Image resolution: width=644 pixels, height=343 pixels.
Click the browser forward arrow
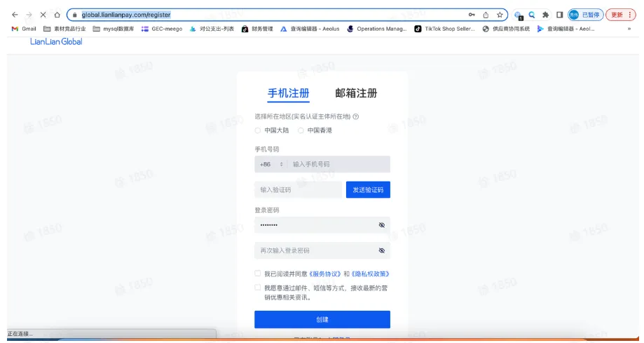click(x=29, y=15)
